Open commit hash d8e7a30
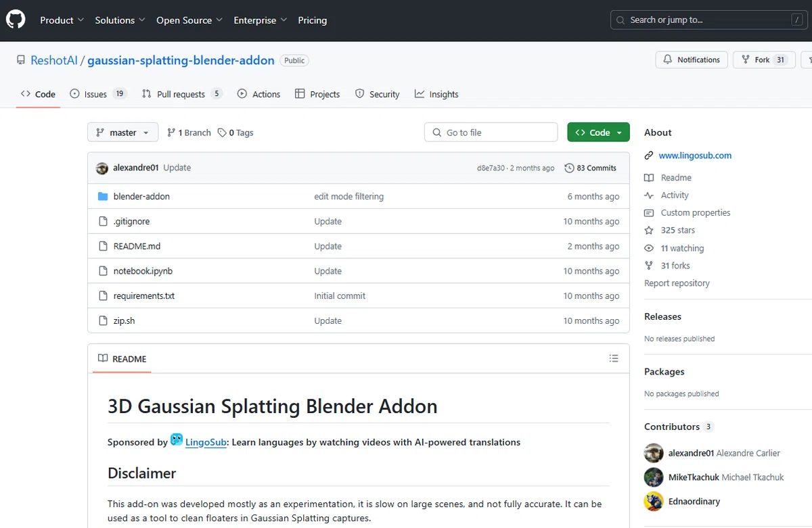Screen dimensions: 812x528 [491, 168]
